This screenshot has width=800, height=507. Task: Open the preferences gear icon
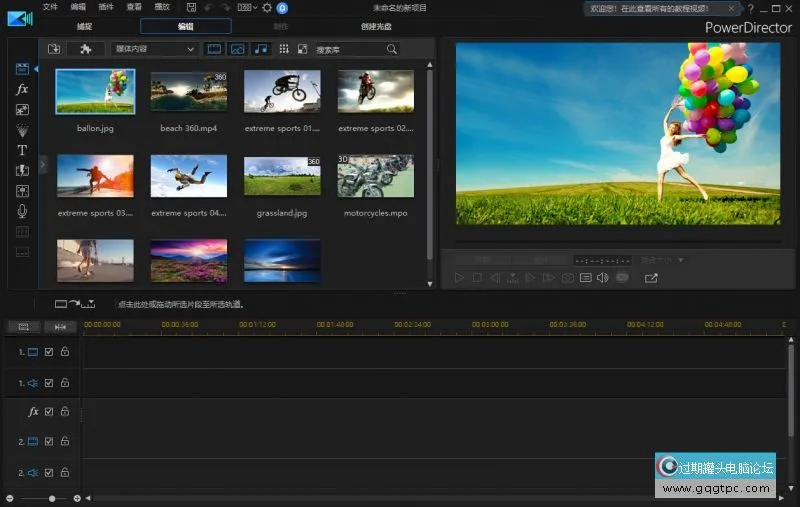coord(266,8)
